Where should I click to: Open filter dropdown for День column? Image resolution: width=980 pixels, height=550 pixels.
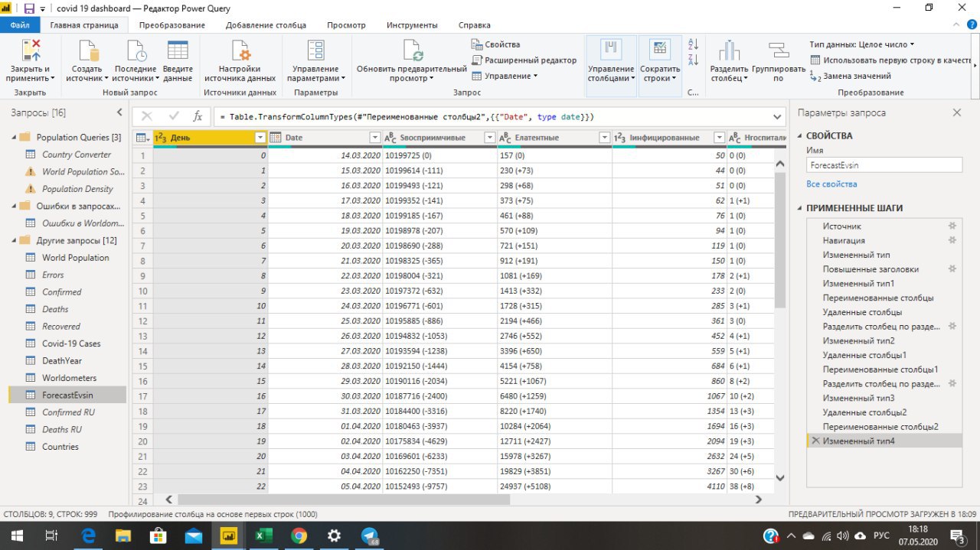(260, 138)
